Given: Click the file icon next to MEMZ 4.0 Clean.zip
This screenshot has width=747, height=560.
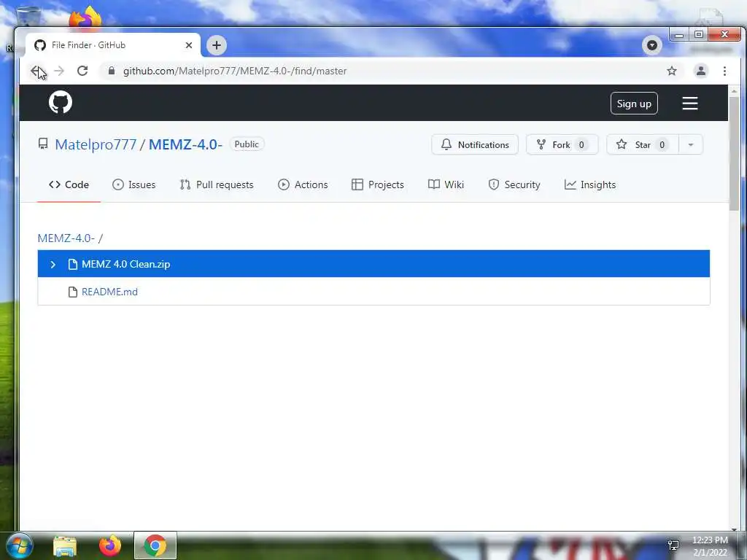Looking at the screenshot, I should 72,264.
